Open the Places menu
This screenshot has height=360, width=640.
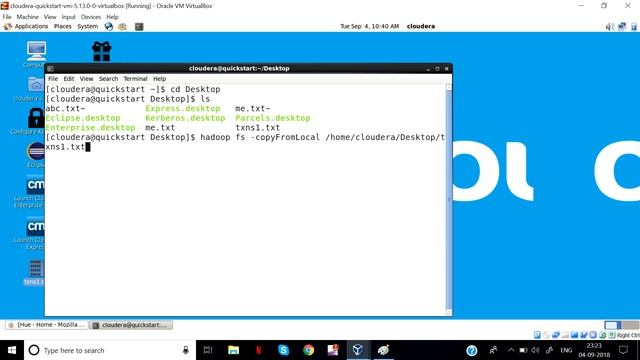(x=62, y=27)
